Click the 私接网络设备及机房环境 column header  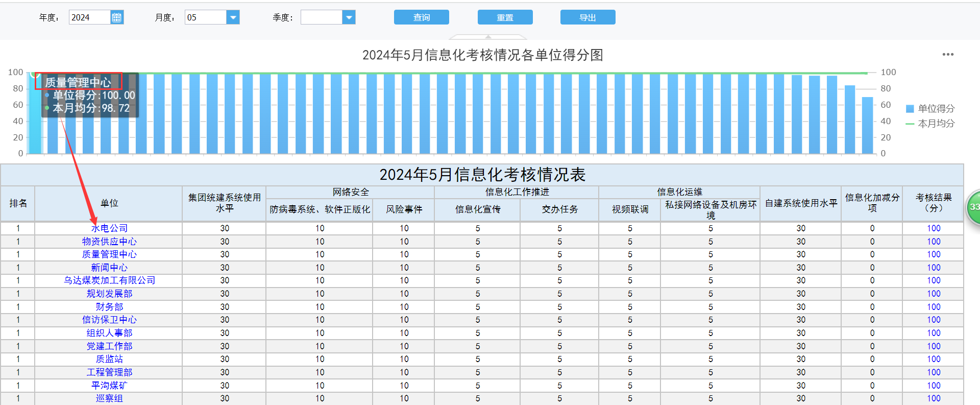(x=710, y=210)
